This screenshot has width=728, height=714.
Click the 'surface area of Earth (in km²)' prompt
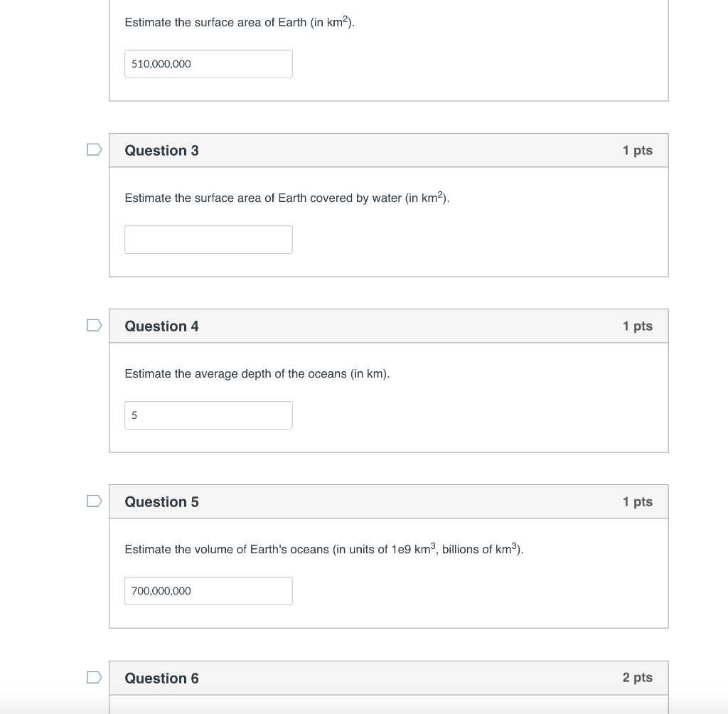240,22
